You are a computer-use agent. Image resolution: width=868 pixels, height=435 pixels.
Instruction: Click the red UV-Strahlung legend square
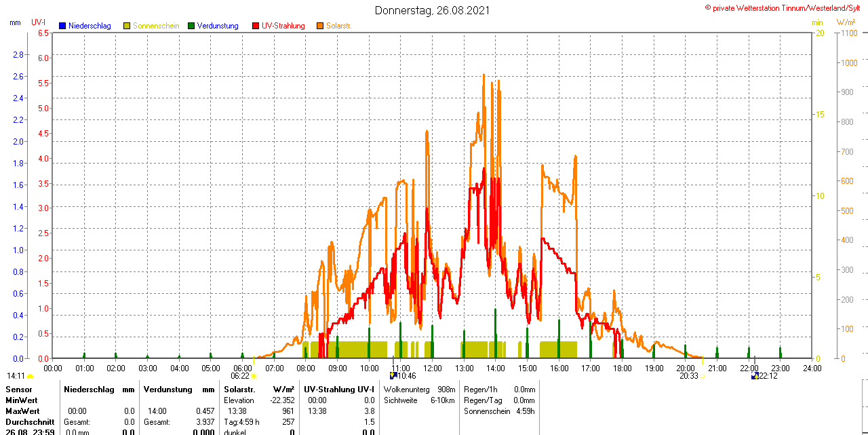pyautogui.click(x=256, y=26)
